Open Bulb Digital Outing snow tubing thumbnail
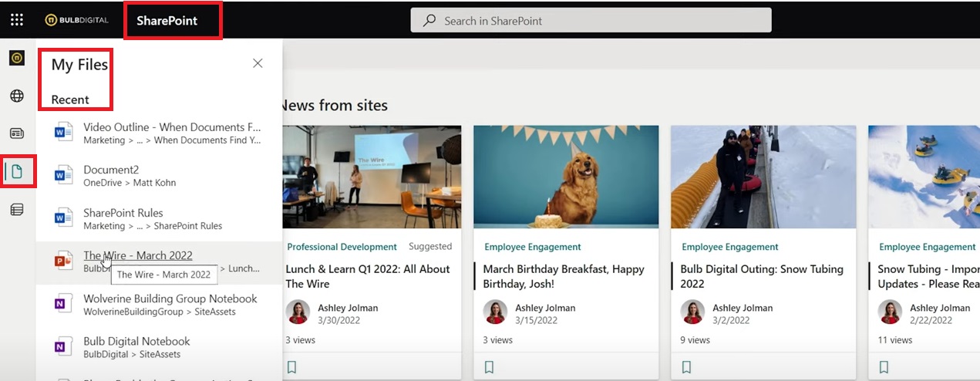Viewport: 980px width, 381px height. pyautogui.click(x=763, y=177)
